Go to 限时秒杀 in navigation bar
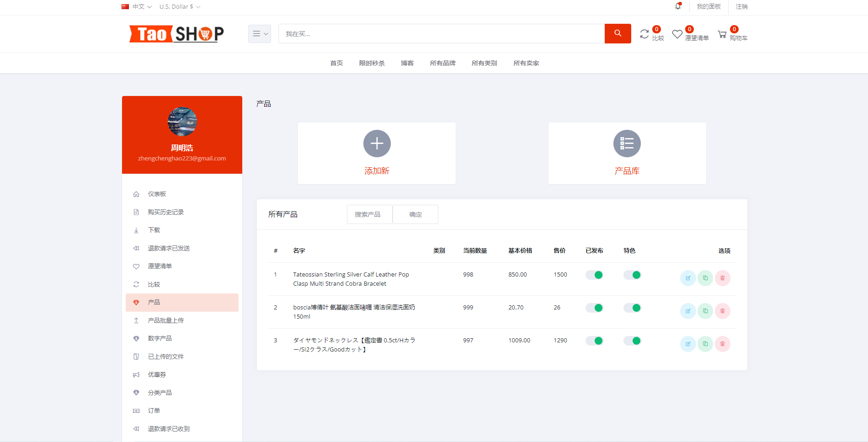 pos(372,63)
